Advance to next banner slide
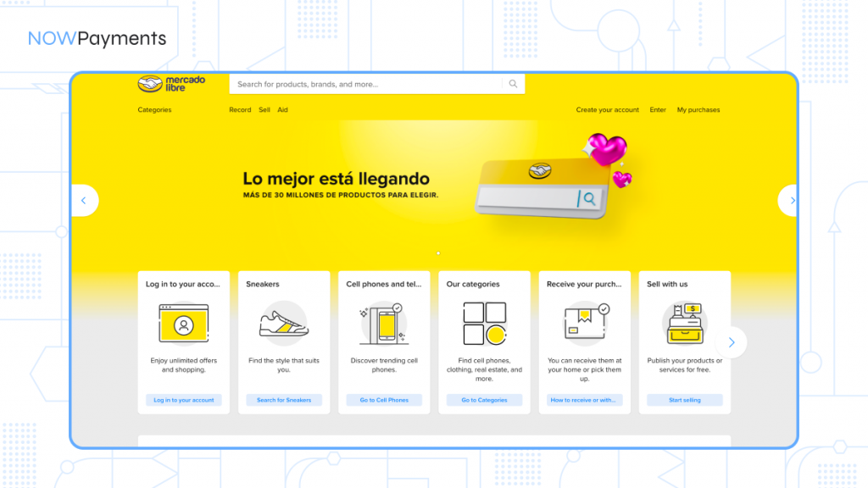Image resolution: width=868 pixels, height=488 pixels. click(x=792, y=201)
